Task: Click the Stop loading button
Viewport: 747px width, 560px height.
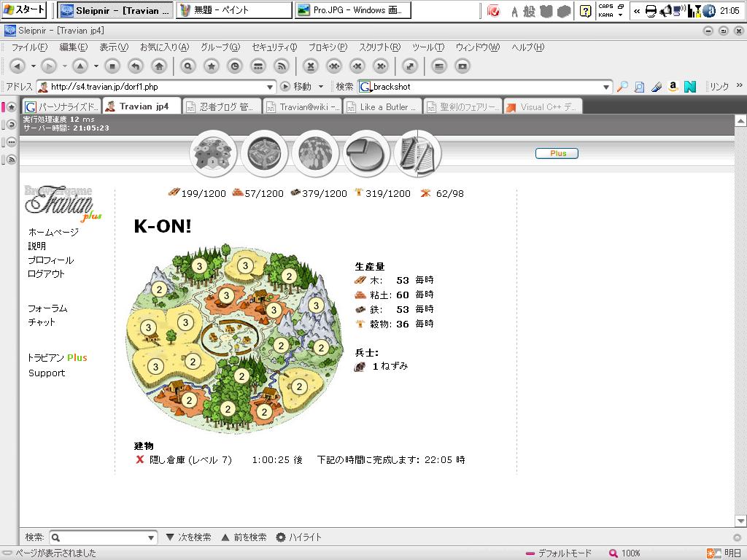Action: [112, 66]
